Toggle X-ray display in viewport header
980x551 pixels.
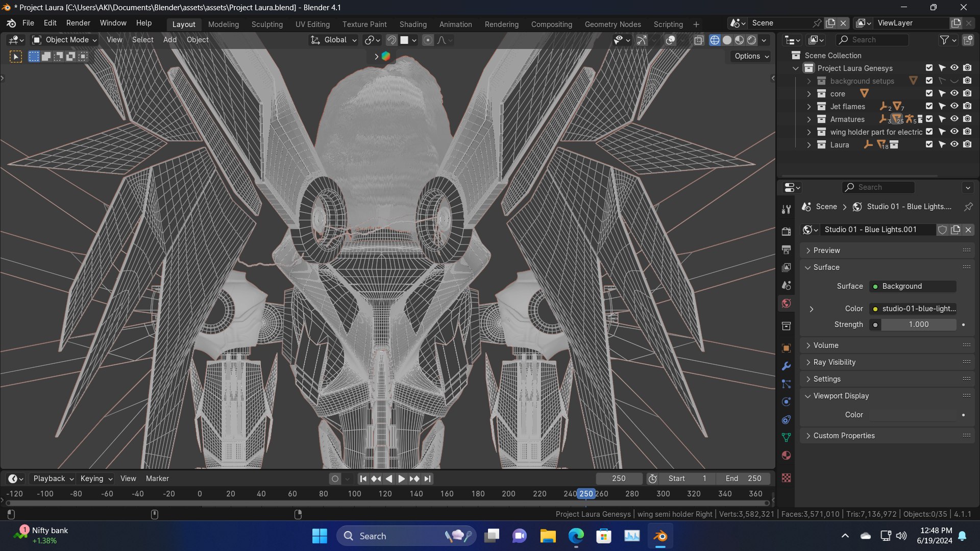(699, 40)
